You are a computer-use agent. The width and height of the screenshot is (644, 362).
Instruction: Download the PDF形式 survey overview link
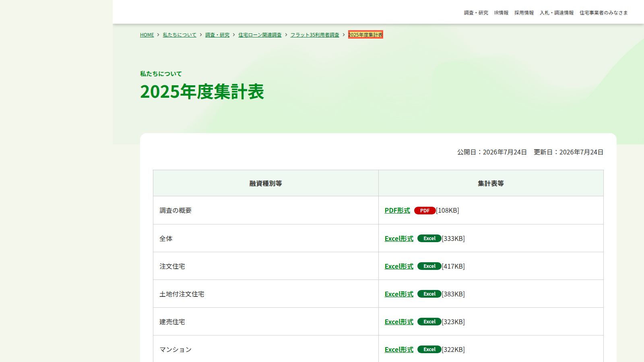tap(397, 210)
